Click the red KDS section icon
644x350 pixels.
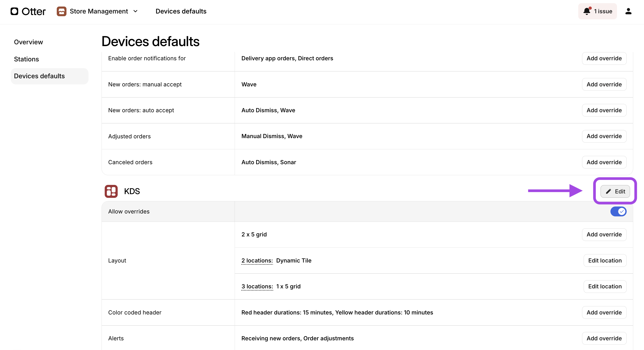111,191
